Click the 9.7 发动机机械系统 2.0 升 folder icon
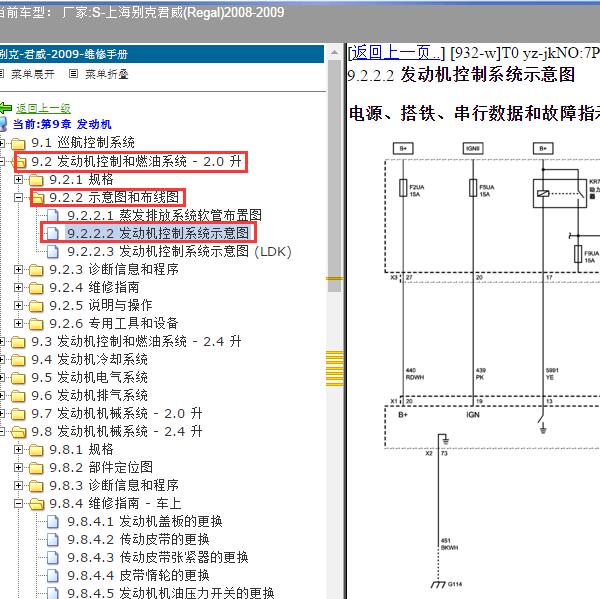The image size is (600, 599). [18, 413]
